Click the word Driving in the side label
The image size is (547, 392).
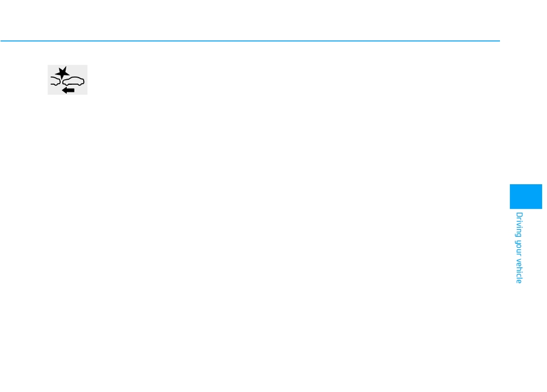[519, 225]
